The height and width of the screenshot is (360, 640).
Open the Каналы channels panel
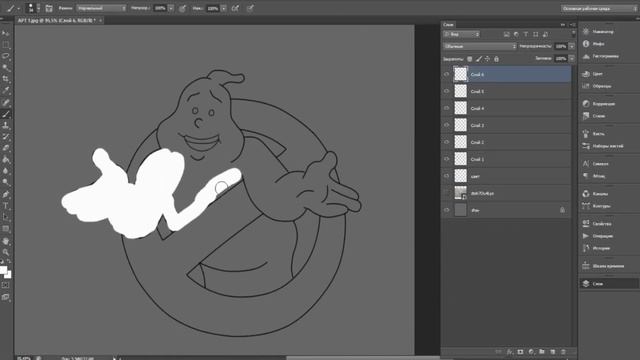(600, 194)
